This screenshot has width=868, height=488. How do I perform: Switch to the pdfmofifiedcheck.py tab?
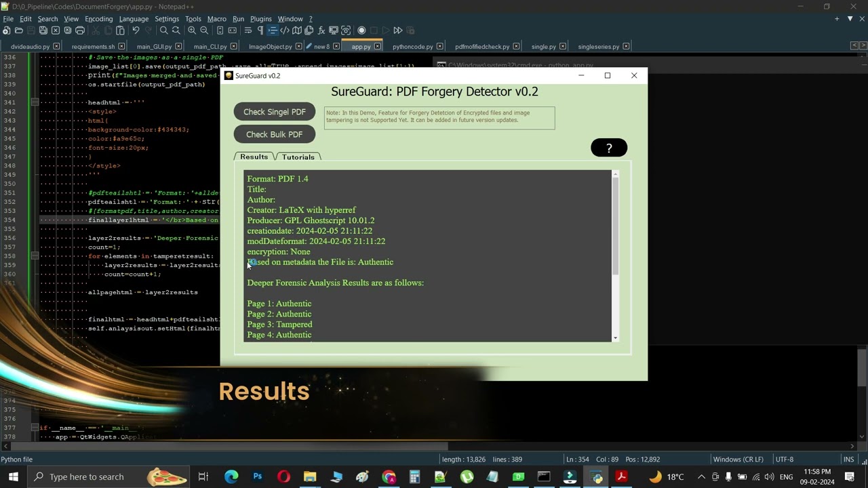pyautogui.click(x=482, y=47)
